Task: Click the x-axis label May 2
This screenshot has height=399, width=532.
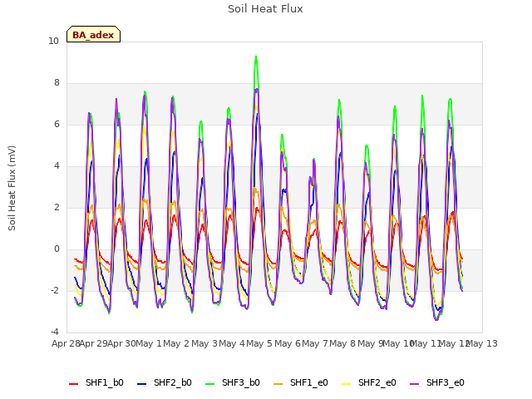Action: pos(176,343)
